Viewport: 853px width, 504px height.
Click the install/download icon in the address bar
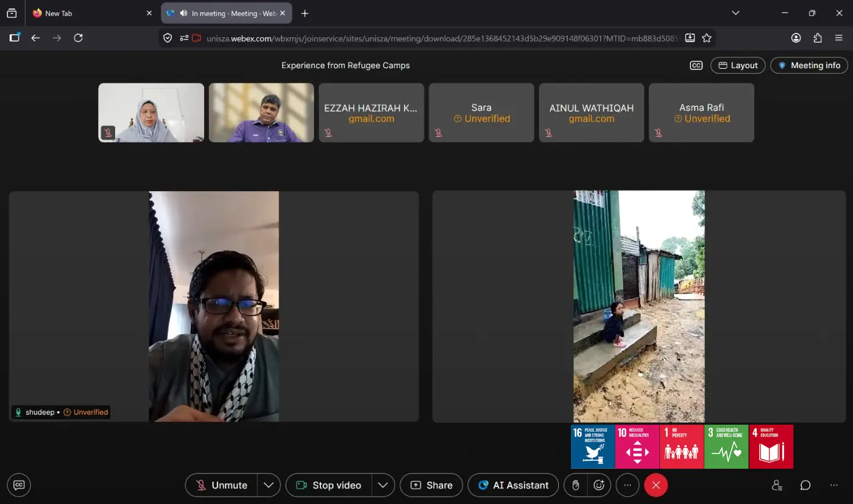[690, 38]
